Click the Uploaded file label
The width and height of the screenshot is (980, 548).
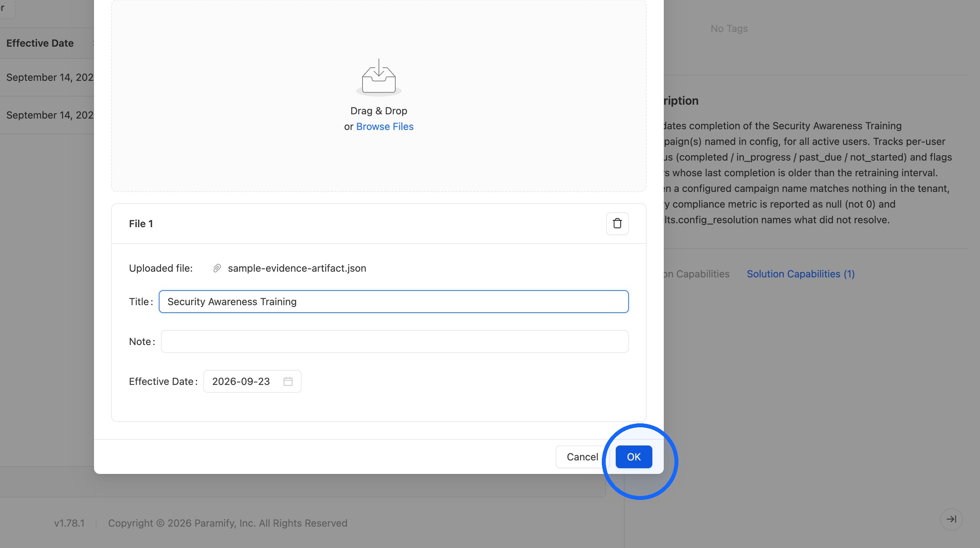(x=161, y=268)
